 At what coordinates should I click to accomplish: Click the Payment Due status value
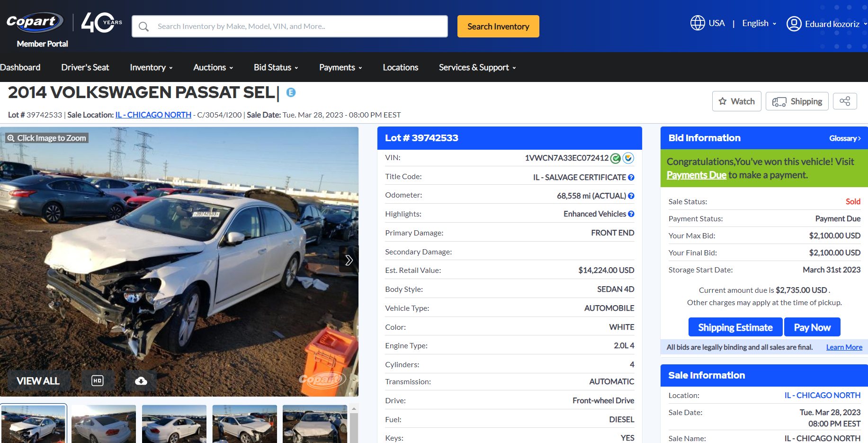838,218
